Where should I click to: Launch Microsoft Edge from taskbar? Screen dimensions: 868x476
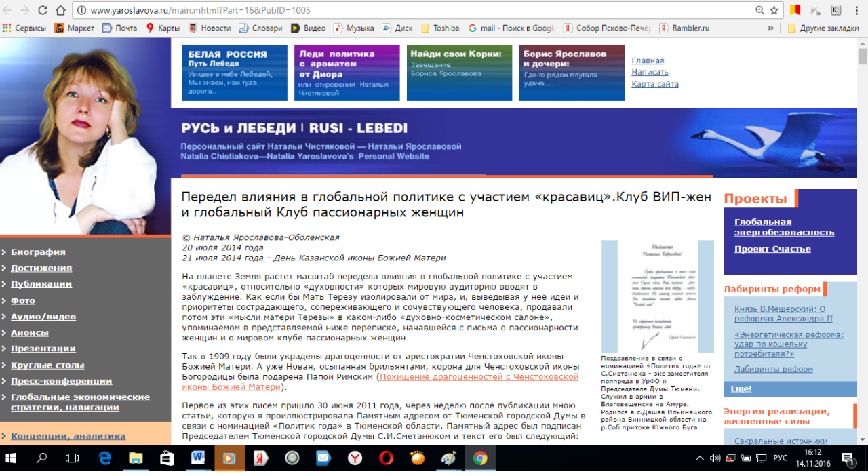pos(104,458)
